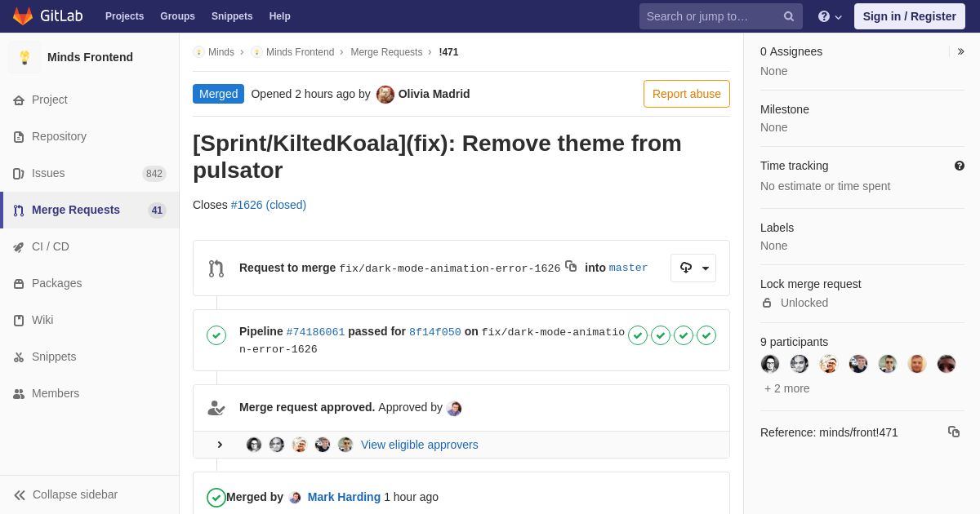Collapse the right sidebar with double chevron
This screenshot has height=514, width=980.
point(960,51)
